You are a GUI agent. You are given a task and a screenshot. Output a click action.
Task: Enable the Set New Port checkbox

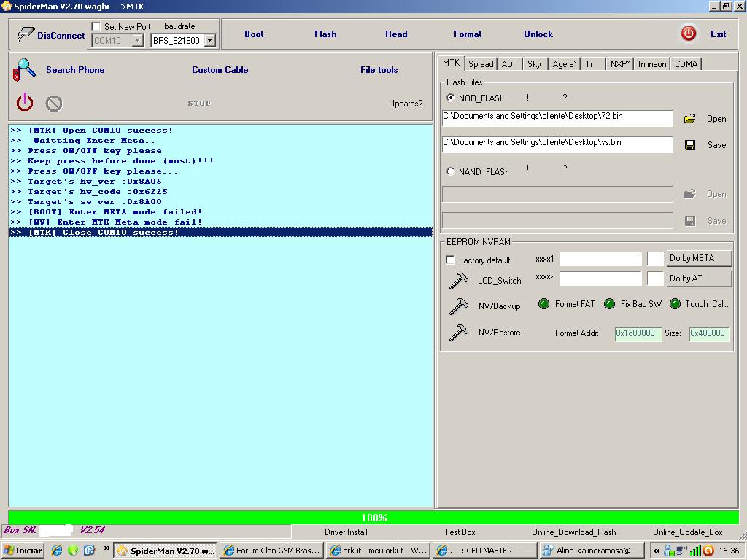tap(96, 27)
